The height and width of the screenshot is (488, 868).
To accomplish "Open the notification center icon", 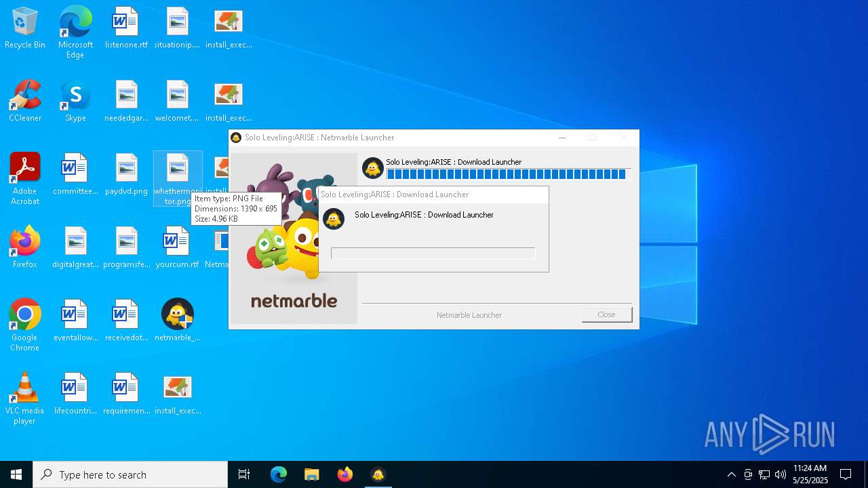I will click(x=846, y=474).
